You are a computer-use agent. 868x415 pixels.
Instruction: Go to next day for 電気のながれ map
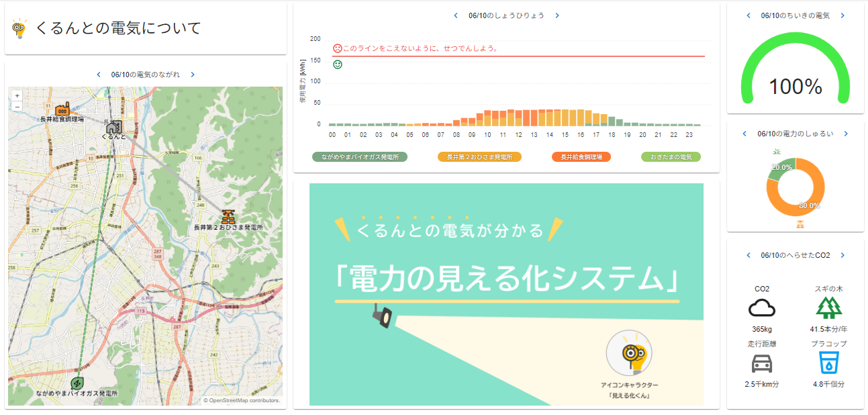pos(193,75)
